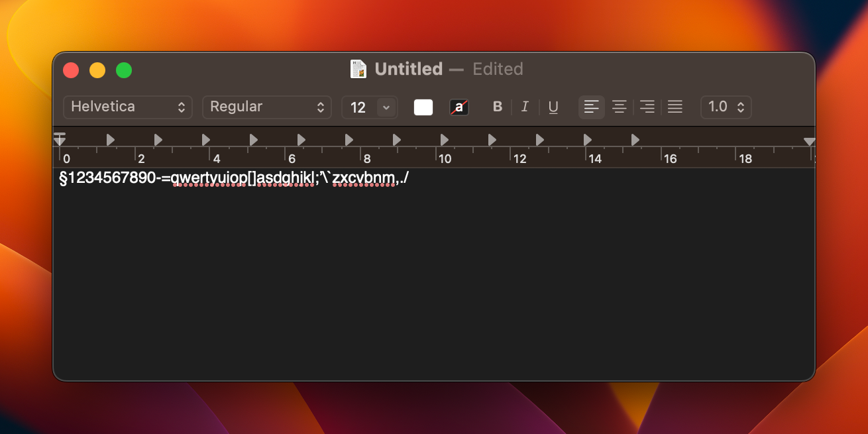This screenshot has width=868, height=434.
Task: Expand the font size dropdown arrow
Action: click(x=386, y=107)
